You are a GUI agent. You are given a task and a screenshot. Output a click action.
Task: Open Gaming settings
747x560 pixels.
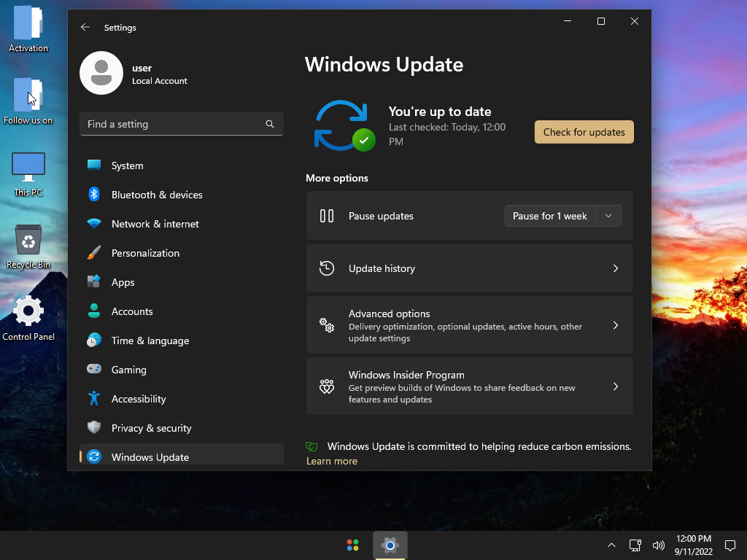(x=182, y=369)
